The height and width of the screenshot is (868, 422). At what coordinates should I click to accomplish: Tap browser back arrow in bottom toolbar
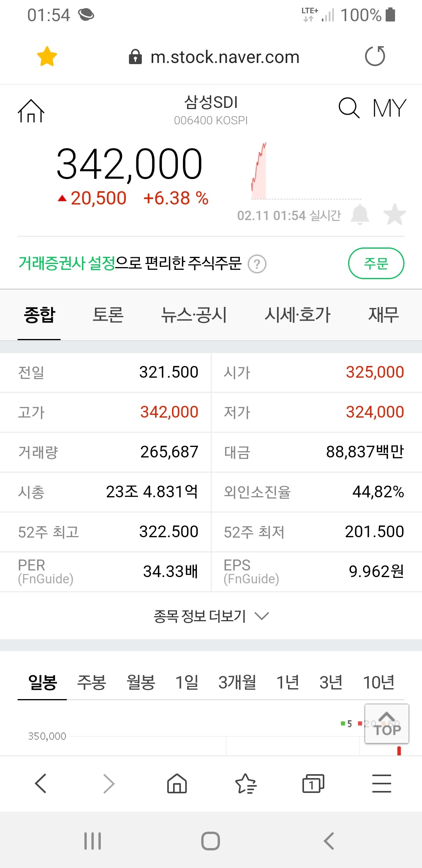(41, 784)
